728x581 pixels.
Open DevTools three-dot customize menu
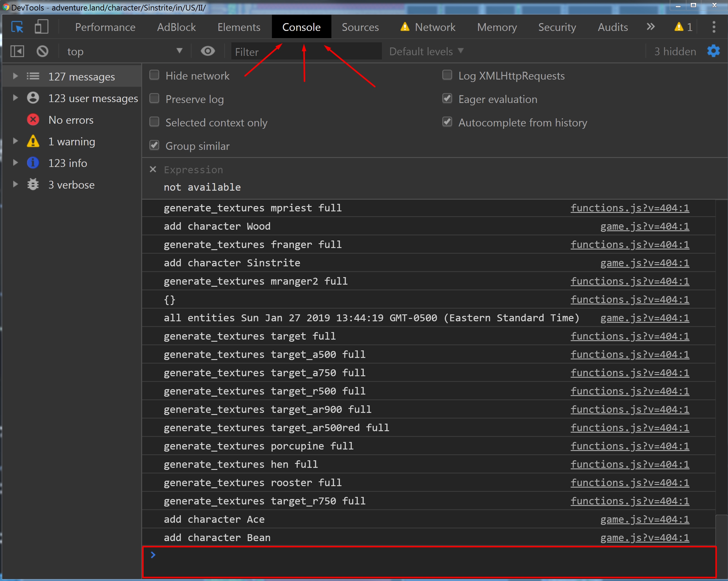(x=714, y=27)
